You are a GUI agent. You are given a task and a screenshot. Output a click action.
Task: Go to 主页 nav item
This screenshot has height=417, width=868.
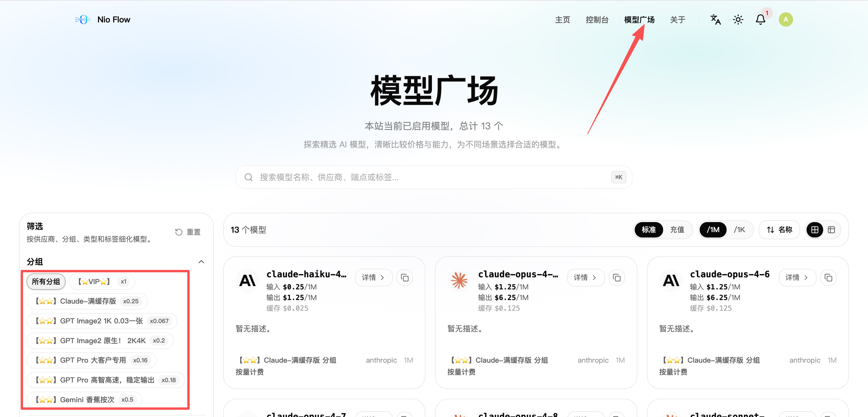562,19
